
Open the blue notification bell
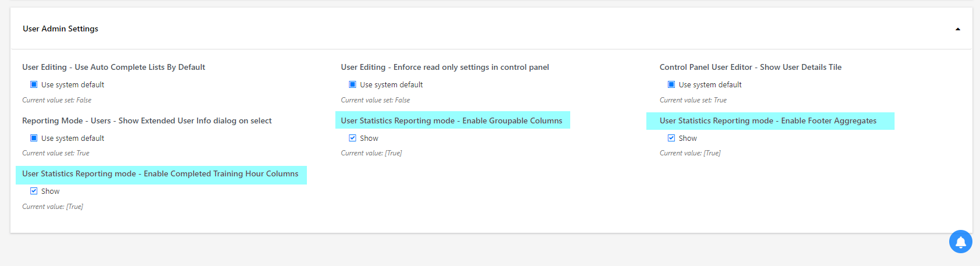(960, 242)
